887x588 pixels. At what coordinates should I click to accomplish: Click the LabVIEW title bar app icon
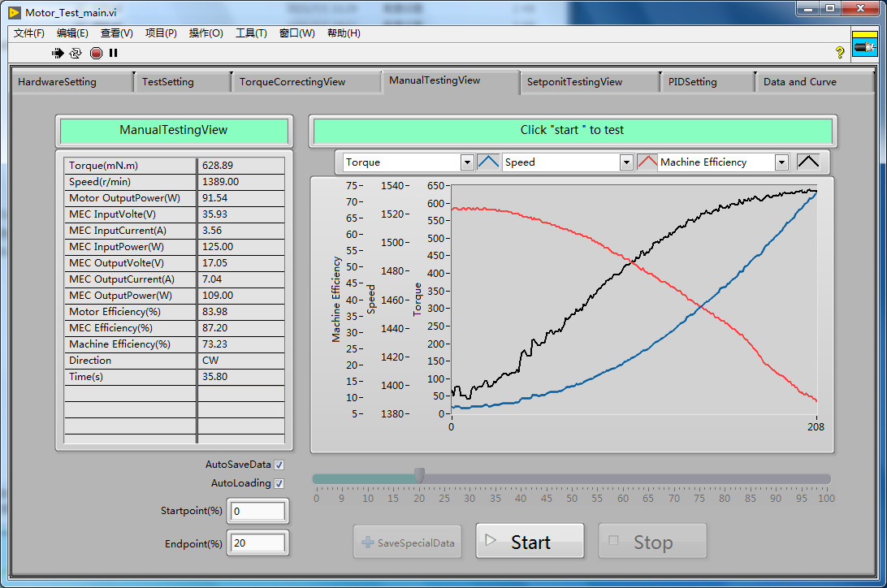point(14,12)
